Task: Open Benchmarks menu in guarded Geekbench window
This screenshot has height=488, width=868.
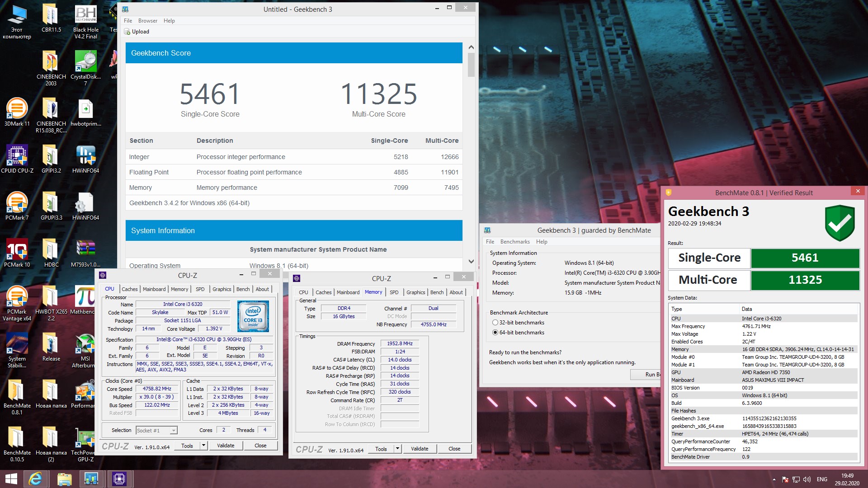Action: click(515, 242)
